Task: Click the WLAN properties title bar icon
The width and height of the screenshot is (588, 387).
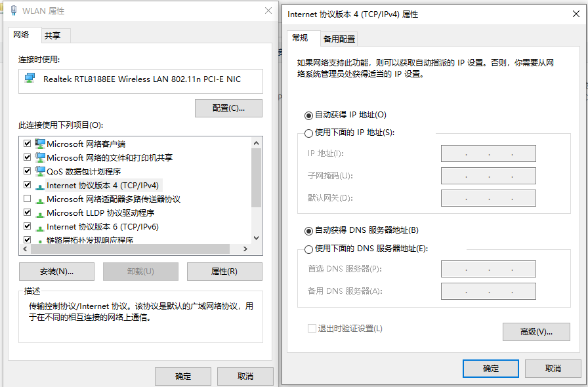Action: [x=14, y=10]
